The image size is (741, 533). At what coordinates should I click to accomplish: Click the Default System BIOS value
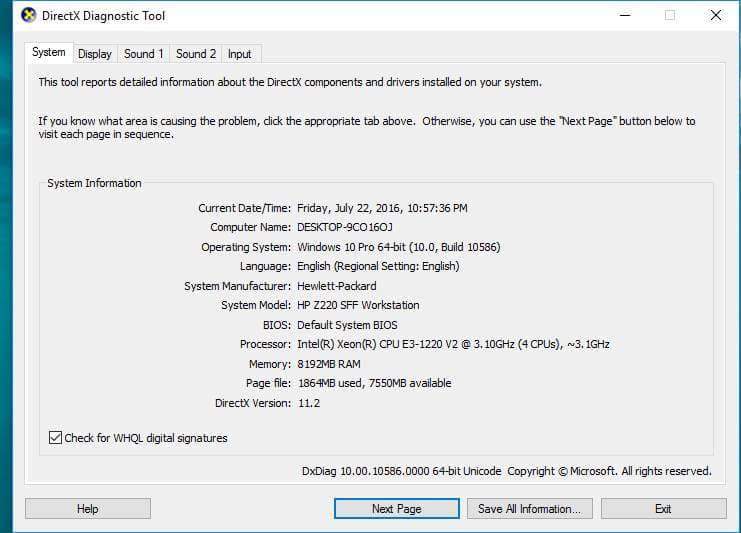pyautogui.click(x=347, y=325)
